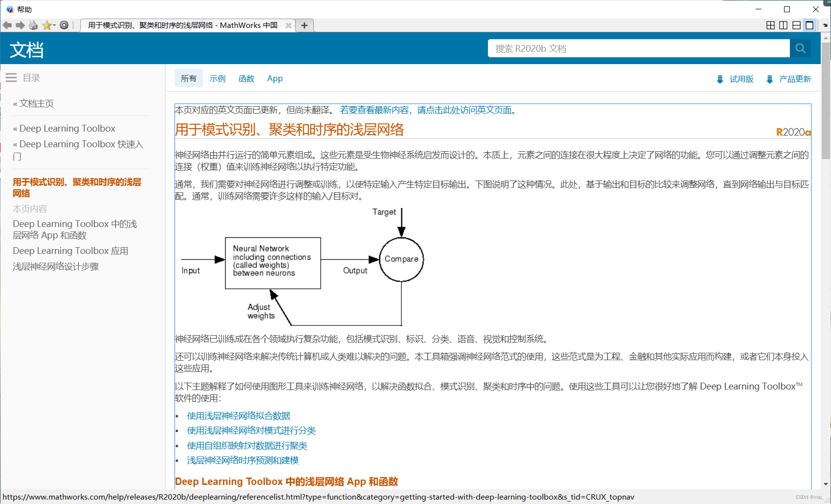Focus the 搜索 R2020b 文档 search box
This screenshot has width=831, height=504.
pos(639,48)
